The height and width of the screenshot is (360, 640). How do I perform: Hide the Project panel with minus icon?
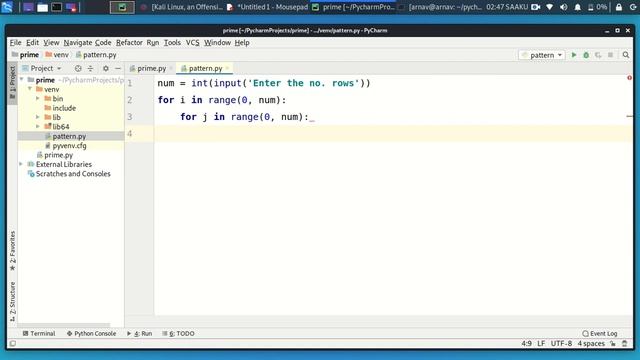pos(118,69)
